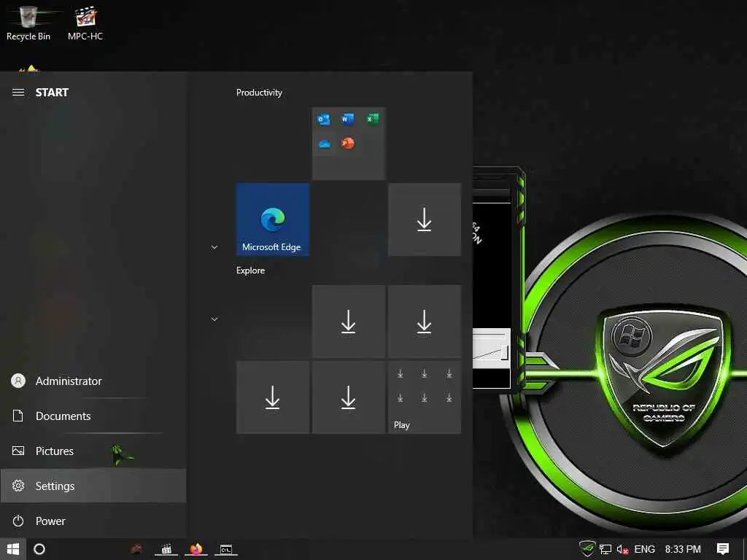The image size is (747, 560).
Task: Open the Action Center notifications icon
Action: coord(723,549)
